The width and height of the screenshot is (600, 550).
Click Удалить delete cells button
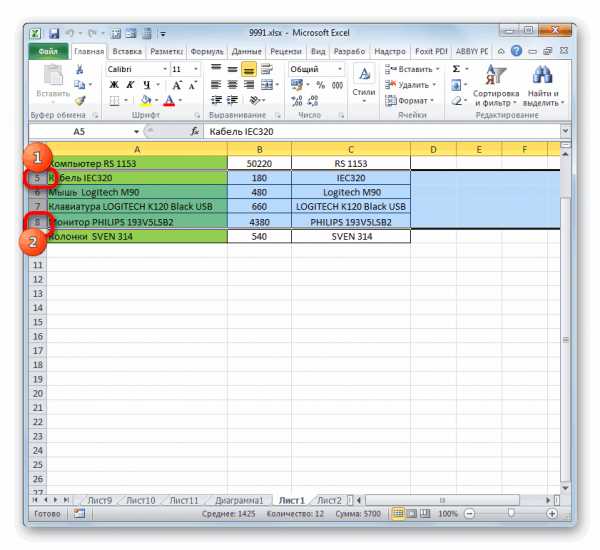click(x=410, y=85)
